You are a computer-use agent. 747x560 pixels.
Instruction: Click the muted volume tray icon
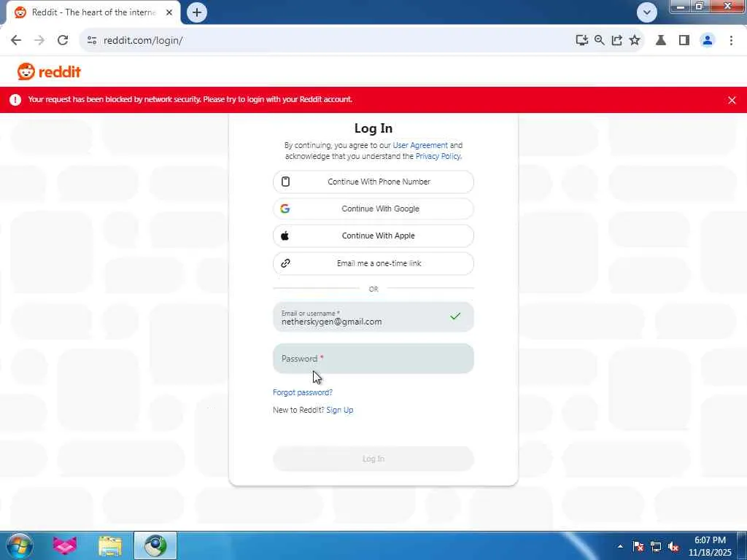point(673,546)
